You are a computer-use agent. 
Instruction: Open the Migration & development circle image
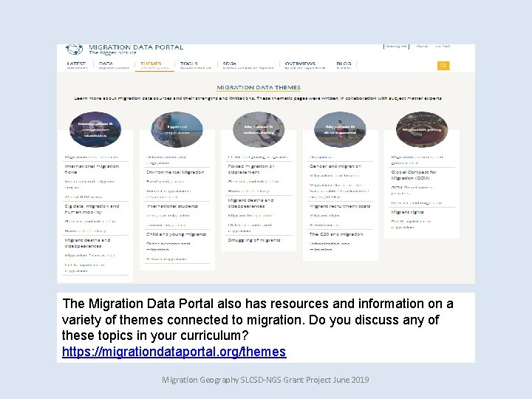pos(340,129)
